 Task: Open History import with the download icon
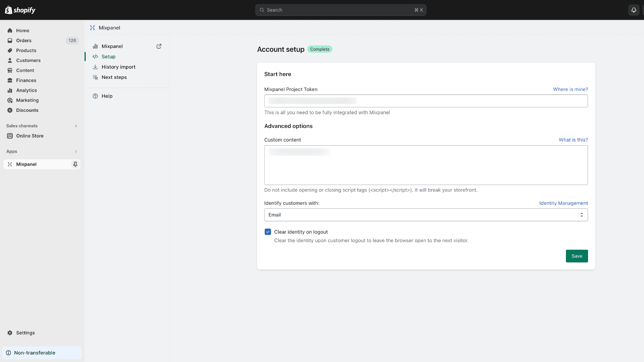(95, 67)
